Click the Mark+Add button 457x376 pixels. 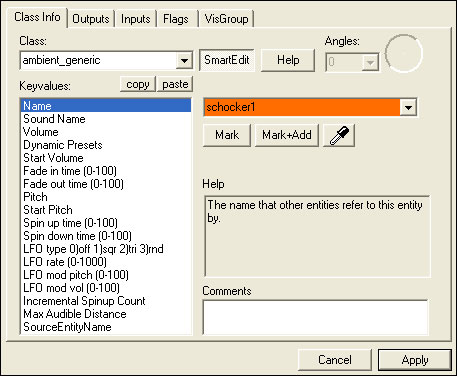pos(287,135)
